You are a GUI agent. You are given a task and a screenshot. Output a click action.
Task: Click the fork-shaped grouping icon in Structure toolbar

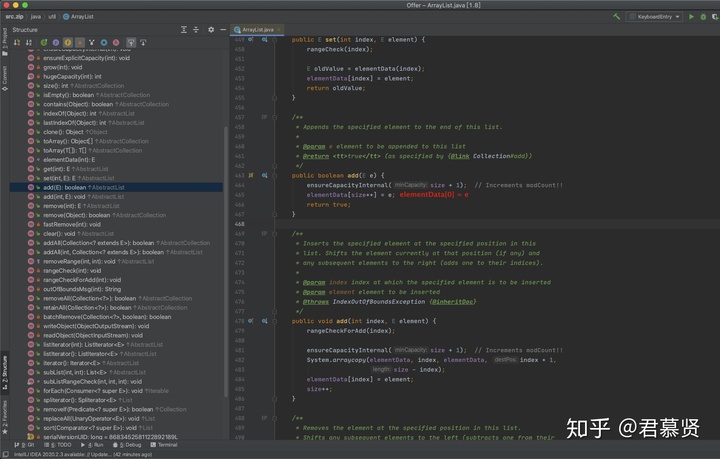pos(92,42)
